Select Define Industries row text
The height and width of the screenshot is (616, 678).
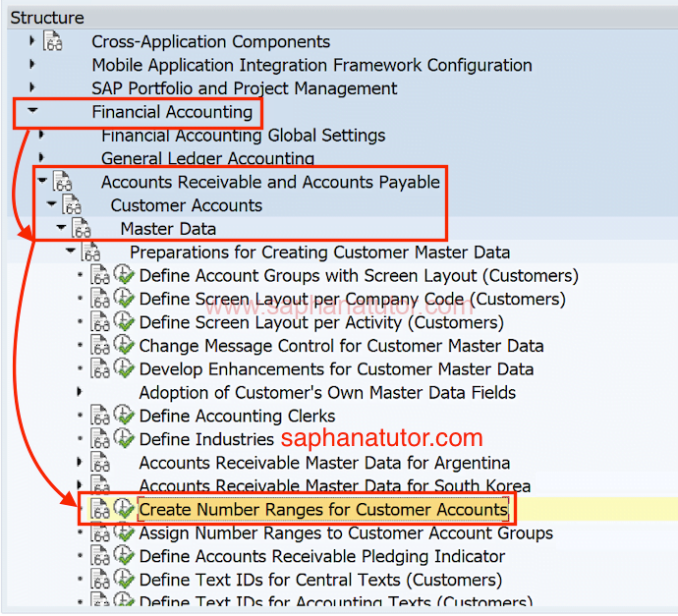click(x=206, y=439)
